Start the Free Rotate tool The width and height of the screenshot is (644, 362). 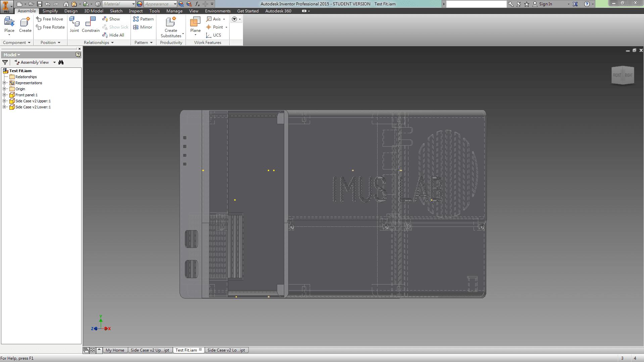[x=50, y=27]
